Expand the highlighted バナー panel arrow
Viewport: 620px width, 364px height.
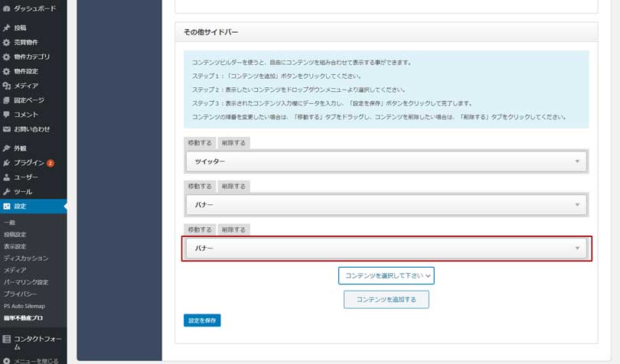click(x=577, y=249)
